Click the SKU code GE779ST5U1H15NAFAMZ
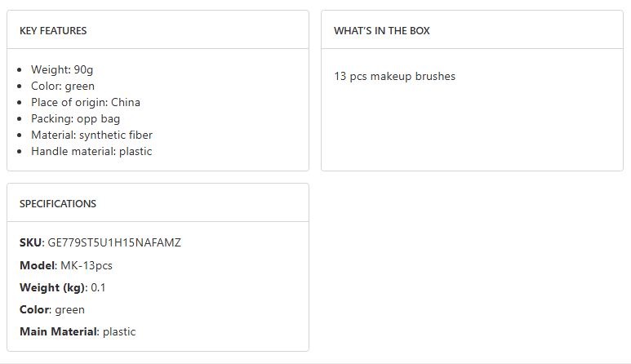631x364 pixels. click(114, 243)
